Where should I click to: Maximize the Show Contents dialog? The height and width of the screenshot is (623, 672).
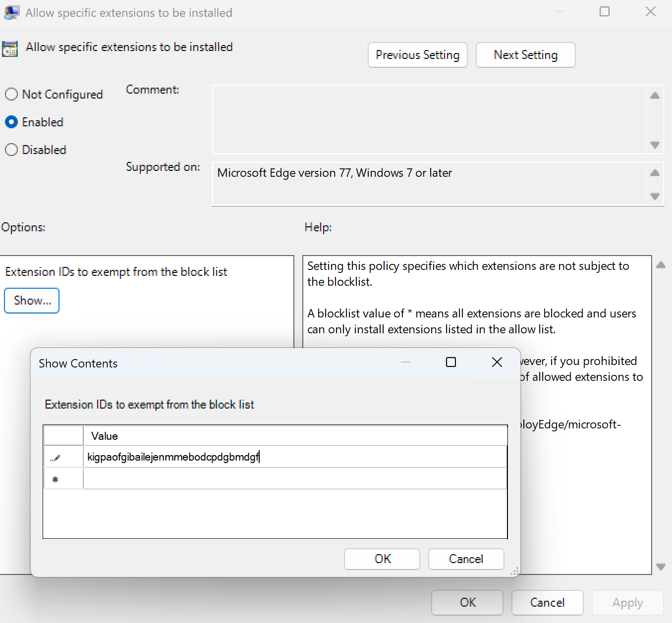tap(450, 363)
